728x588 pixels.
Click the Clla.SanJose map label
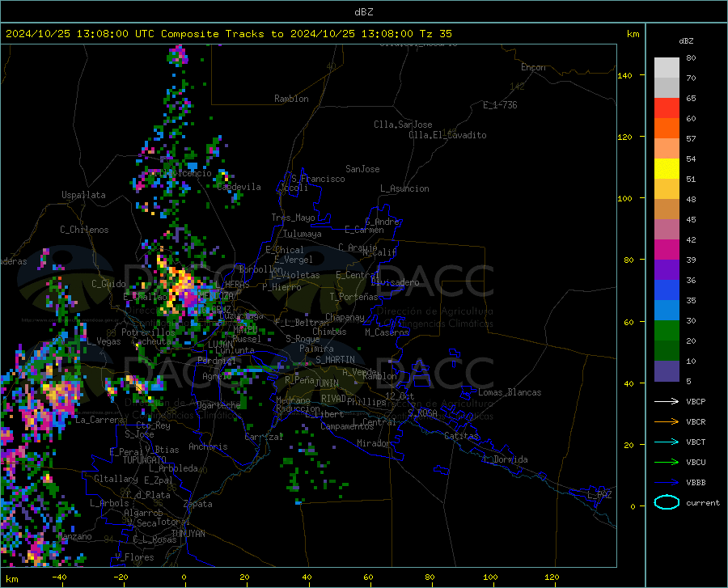(403, 125)
